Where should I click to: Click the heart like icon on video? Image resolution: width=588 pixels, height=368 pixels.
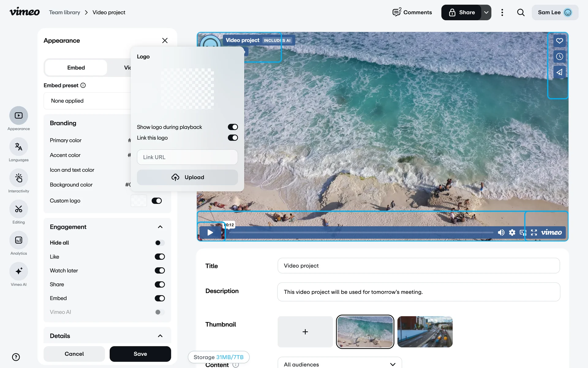point(559,41)
